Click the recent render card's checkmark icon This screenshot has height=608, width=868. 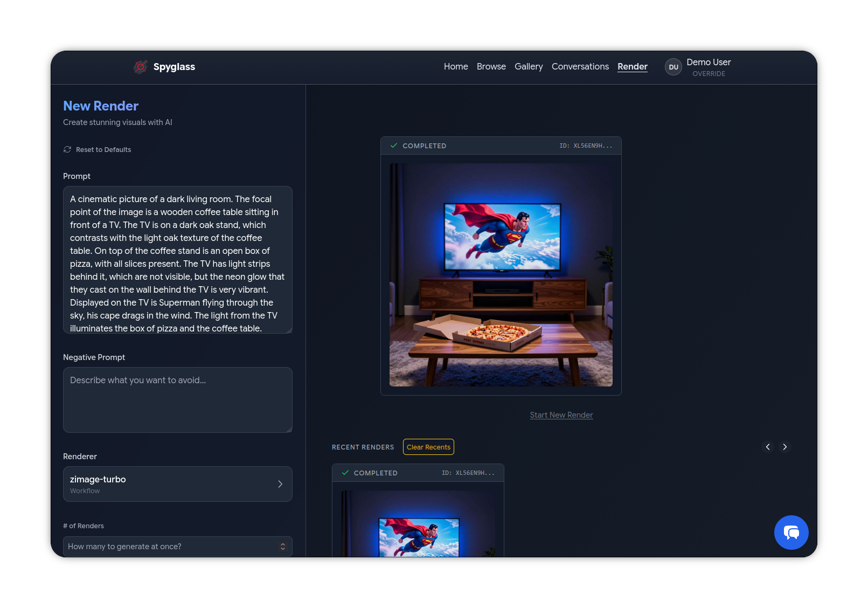(345, 473)
